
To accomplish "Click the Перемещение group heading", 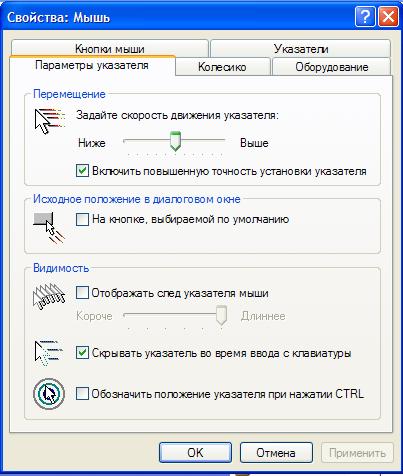I will click(x=69, y=94).
